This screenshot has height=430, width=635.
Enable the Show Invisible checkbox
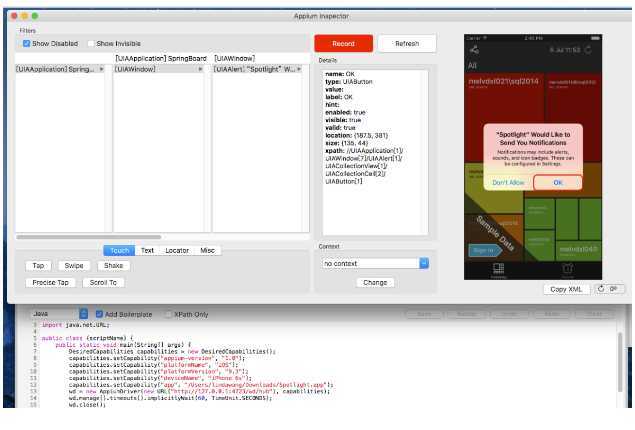91,43
